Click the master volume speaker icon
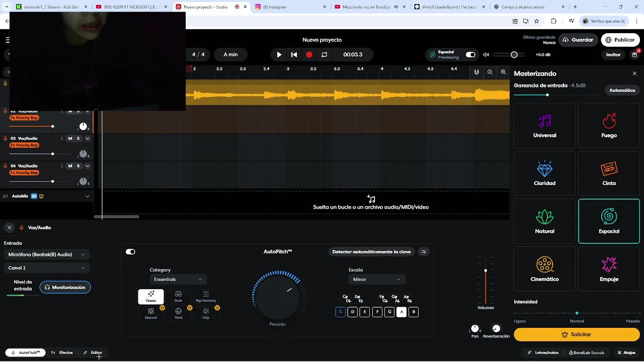Image resolution: width=644 pixels, height=362 pixels. coord(486,55)
